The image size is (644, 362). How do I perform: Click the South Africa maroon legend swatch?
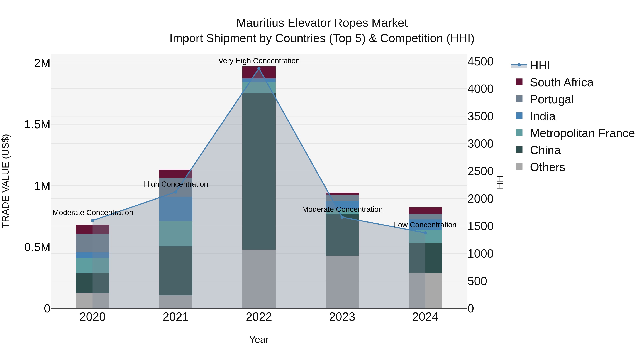click(519, 82)
